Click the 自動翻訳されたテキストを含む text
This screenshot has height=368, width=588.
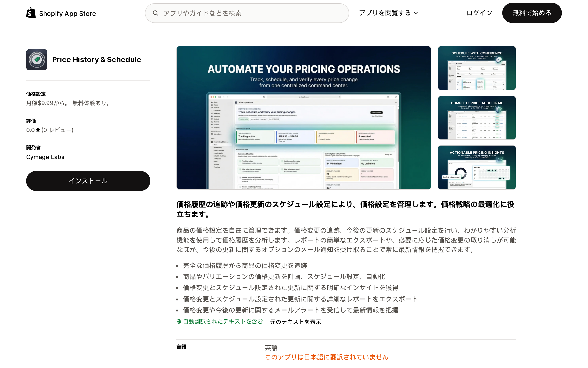tap(223, 322)
